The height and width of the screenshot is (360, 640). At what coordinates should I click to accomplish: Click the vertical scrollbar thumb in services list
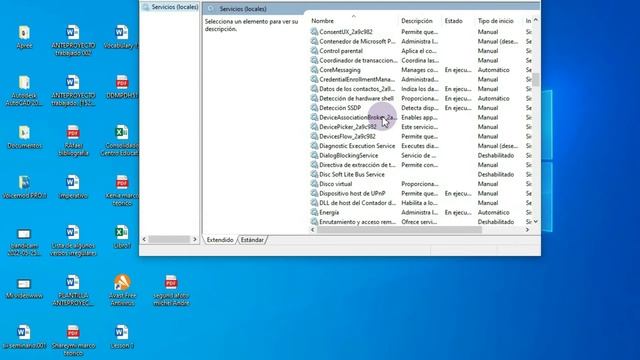pyautogui.click(x=536, y=80)
